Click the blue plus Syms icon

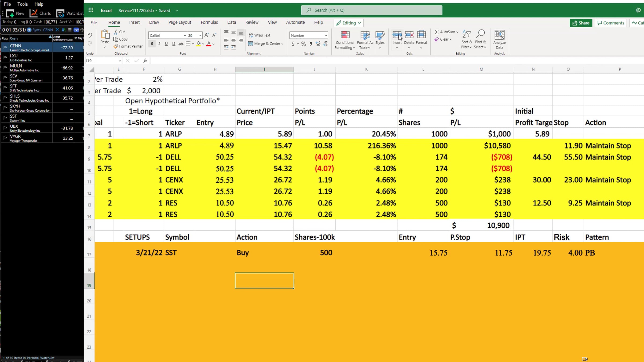pos(29,30)
